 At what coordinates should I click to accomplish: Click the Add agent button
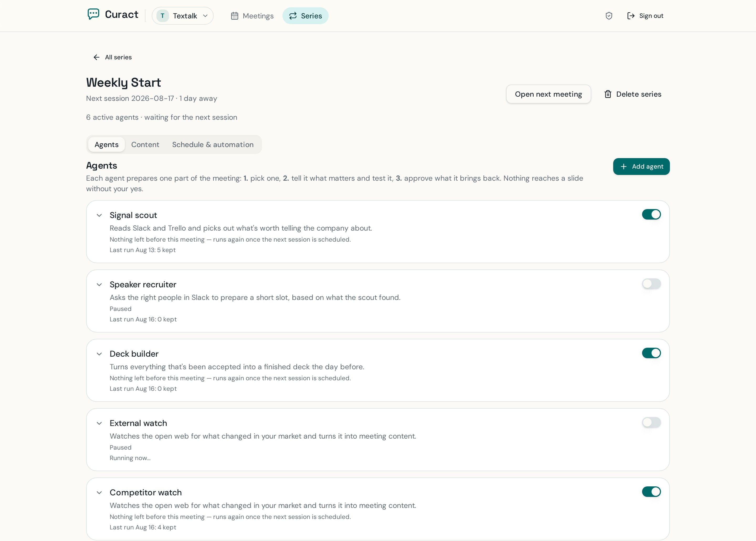641,166
